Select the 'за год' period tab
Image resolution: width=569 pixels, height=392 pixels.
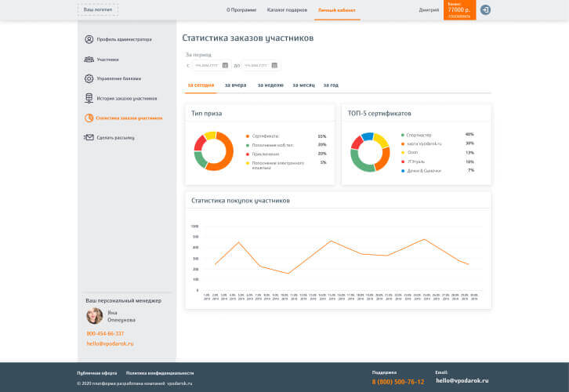pos(331,85)
